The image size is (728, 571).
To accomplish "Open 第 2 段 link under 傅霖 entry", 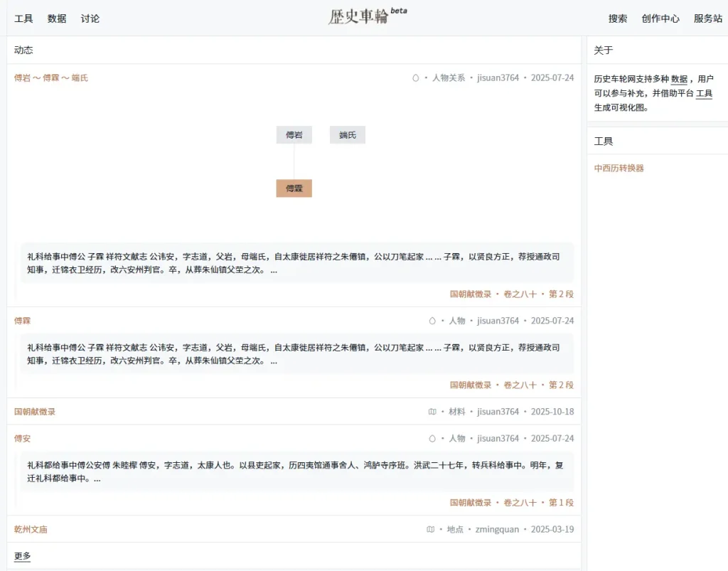I will pyautogui.click(x=562, y=385).
